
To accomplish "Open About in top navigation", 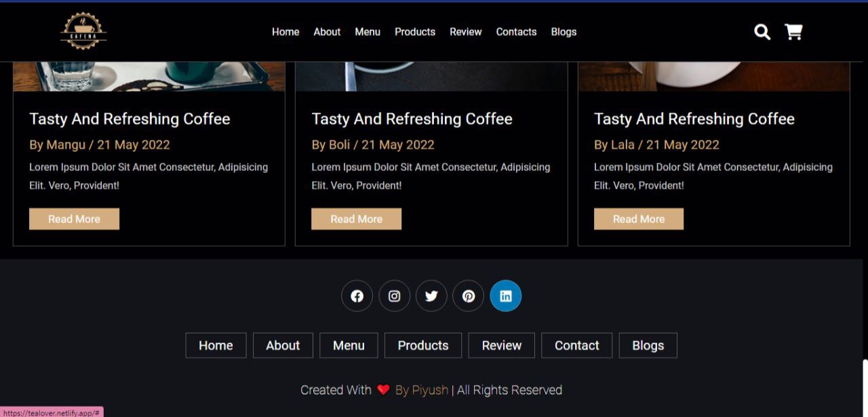I will tap(327, 32).
